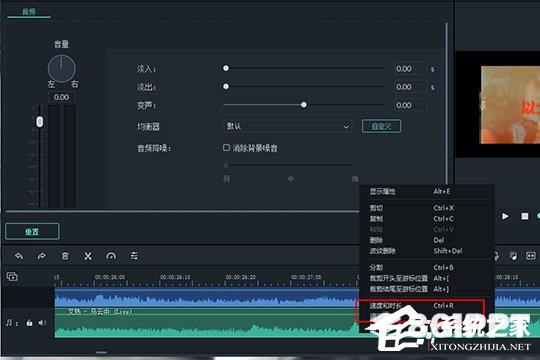This screenshot has height=360, width=540.
Task: Open the edit sliders icon in the timeline toolbar
Action: [134, 256]
